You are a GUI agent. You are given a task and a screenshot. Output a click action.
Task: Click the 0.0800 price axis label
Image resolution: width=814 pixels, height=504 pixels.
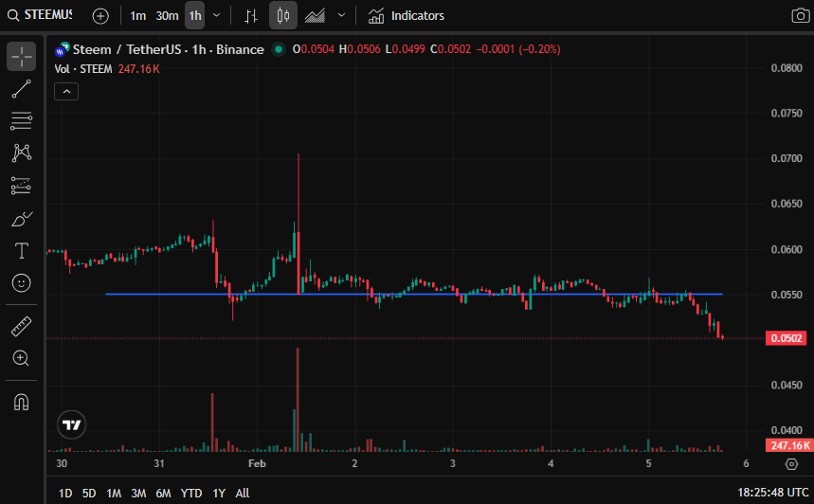coord(787,68)
